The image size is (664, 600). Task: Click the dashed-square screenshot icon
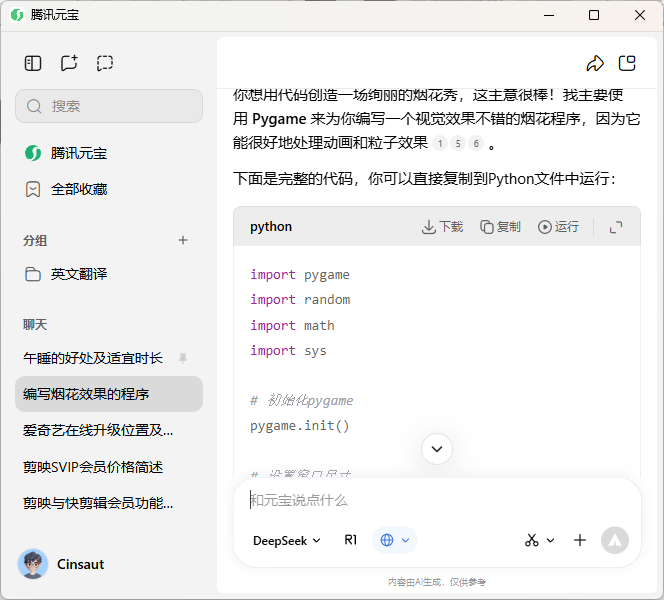[x=105, y=63]
